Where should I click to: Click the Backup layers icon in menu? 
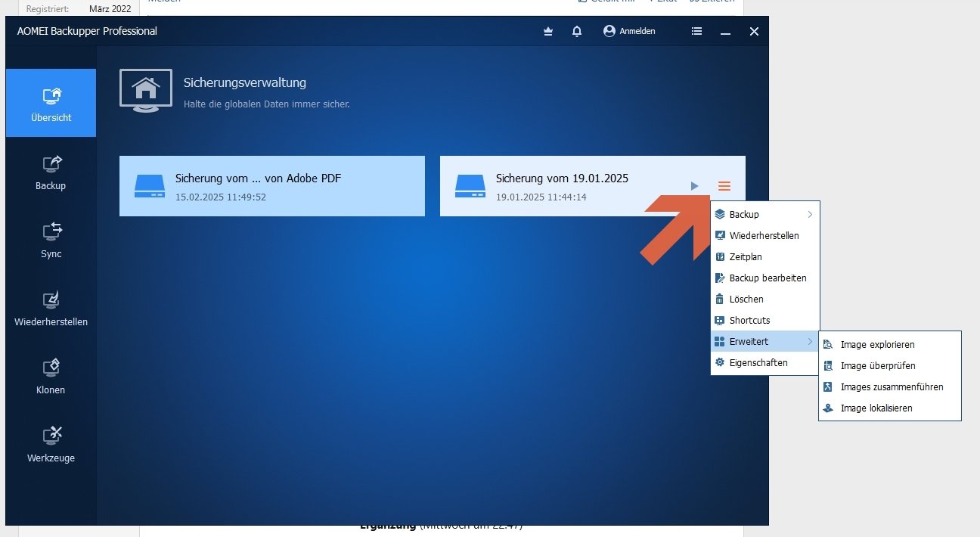coord(720,215)
